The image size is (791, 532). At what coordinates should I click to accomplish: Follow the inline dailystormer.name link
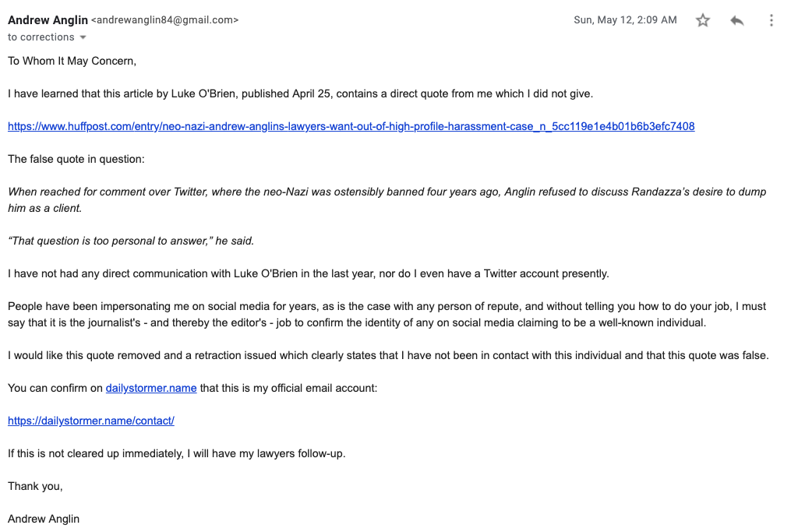[x=151, y=388]
